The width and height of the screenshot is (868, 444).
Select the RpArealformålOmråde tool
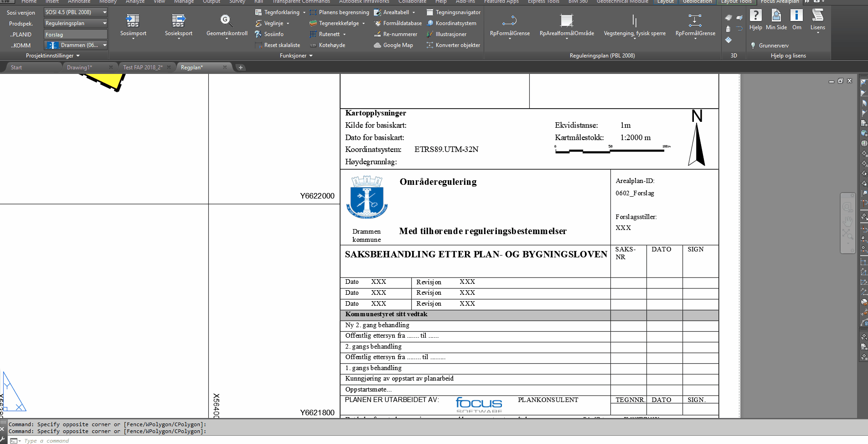(566, 21)
